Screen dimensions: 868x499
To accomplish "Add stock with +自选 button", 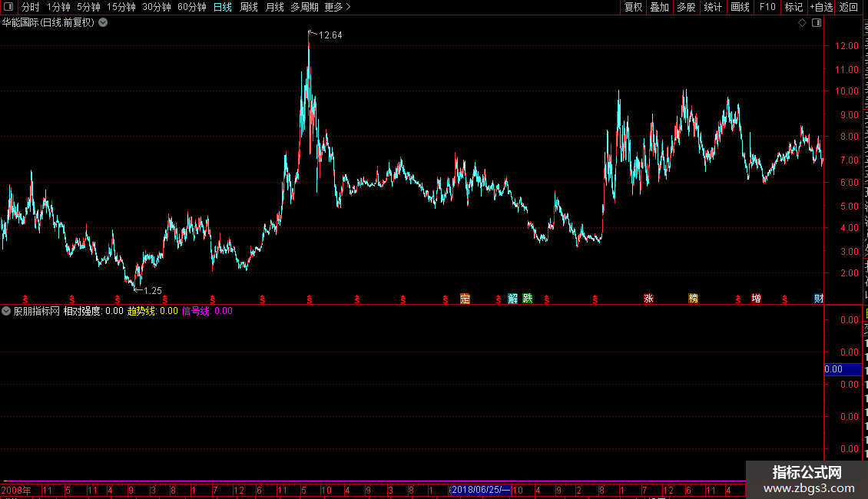I will tap(821, 7).
